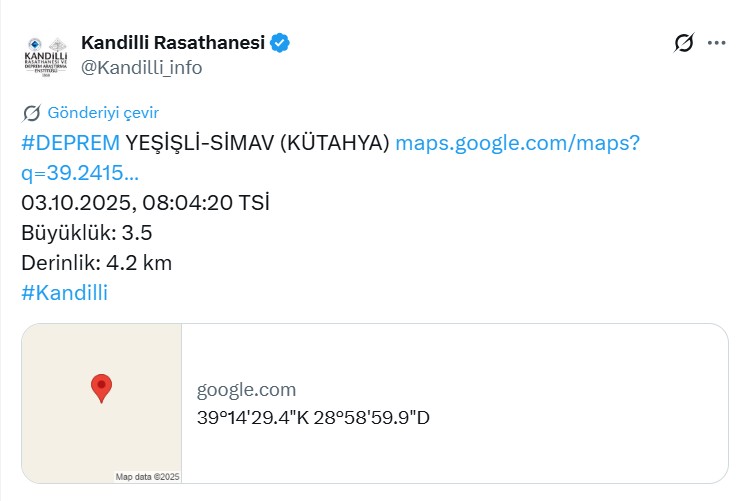The height and width of the screenshot is (501, 748).
Task: Click the Grok action icon
Action: pos(684,43)
